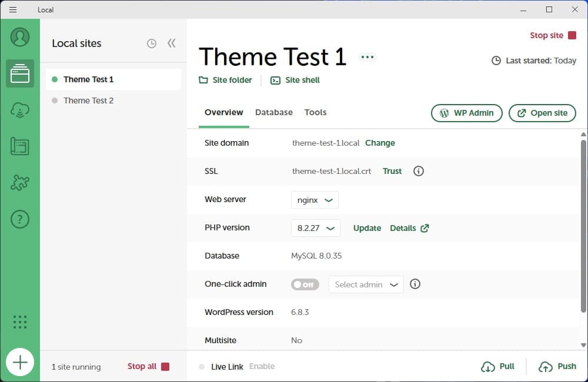The width and height of the screenshot is (588, 382).
Task: Switch to the Database tab
Action: [273, 112]
